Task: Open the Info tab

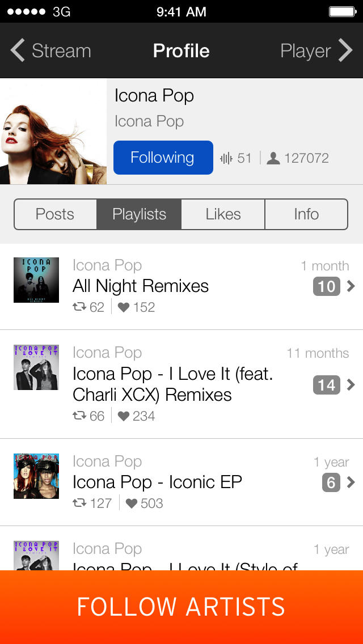Action: pos(306,214)
